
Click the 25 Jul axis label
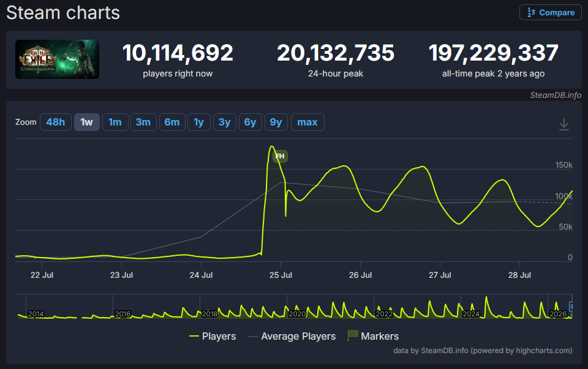click(281, 275)
